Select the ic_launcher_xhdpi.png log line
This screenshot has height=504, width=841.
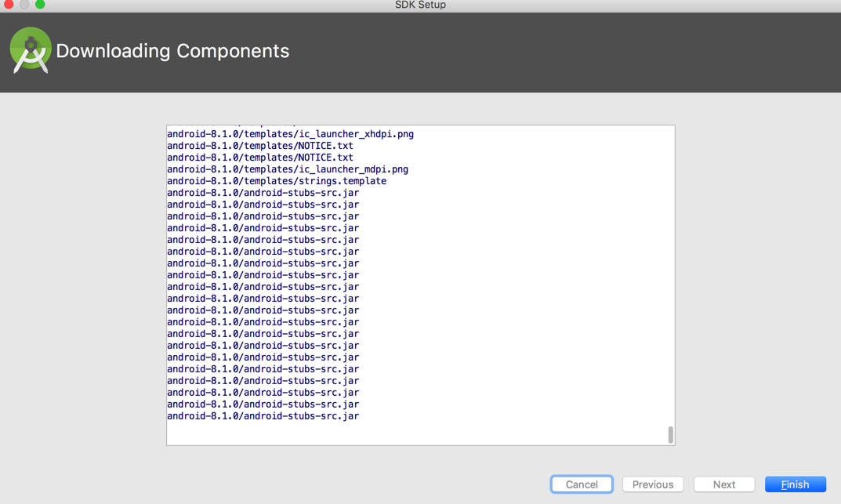[x=290, y=134]
